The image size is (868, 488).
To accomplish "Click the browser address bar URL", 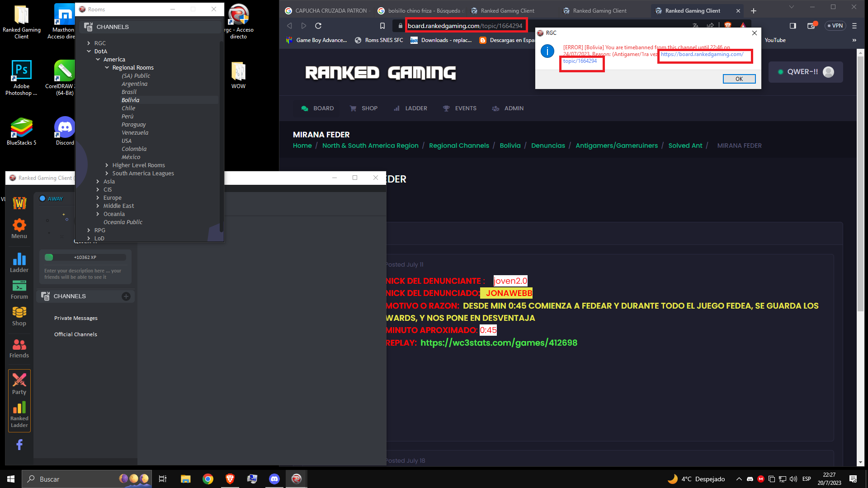I will click(x=465, y=26).
